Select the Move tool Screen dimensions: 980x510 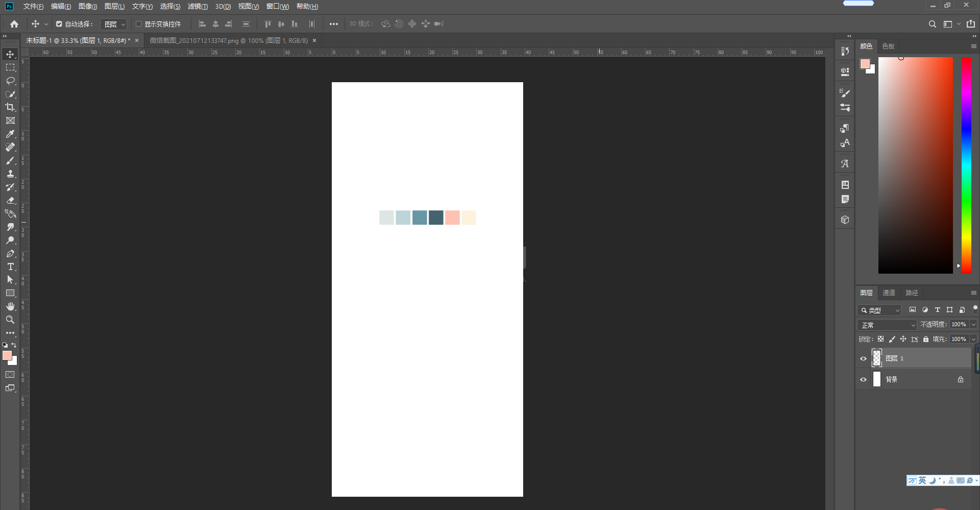pyautogui.click(x=10, y=54)
